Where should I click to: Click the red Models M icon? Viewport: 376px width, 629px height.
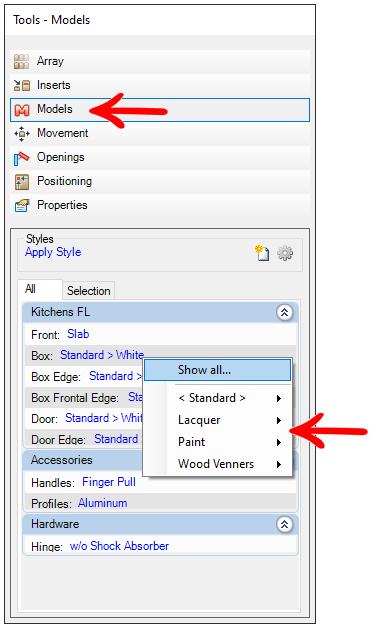pos(22,110)
